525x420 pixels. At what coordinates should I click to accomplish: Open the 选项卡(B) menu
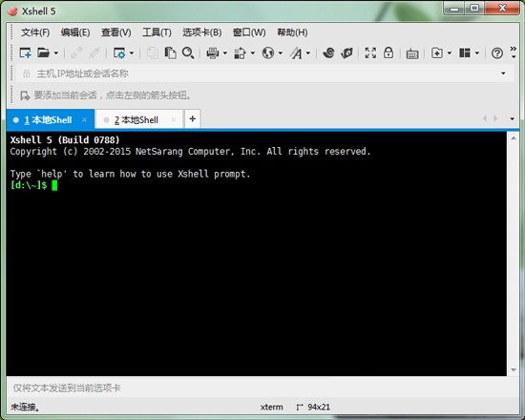click(202, 32)
